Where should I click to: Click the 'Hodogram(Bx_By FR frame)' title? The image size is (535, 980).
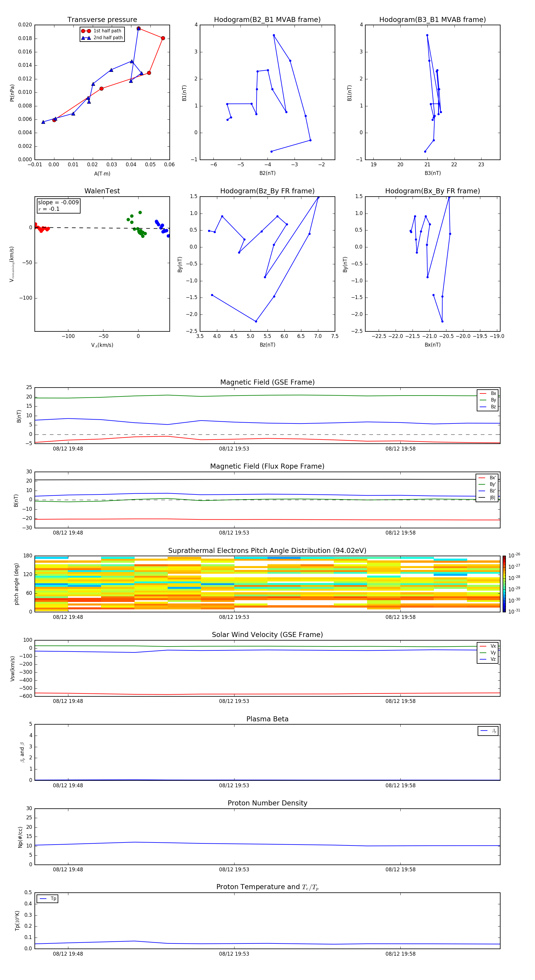click(x=432, y=191)
